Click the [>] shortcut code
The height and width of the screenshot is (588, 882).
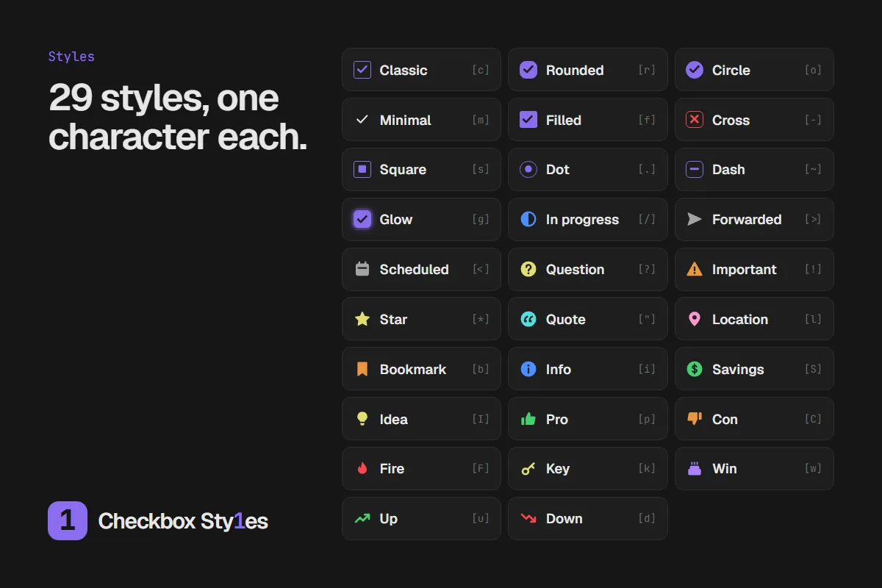pos(813,219)
